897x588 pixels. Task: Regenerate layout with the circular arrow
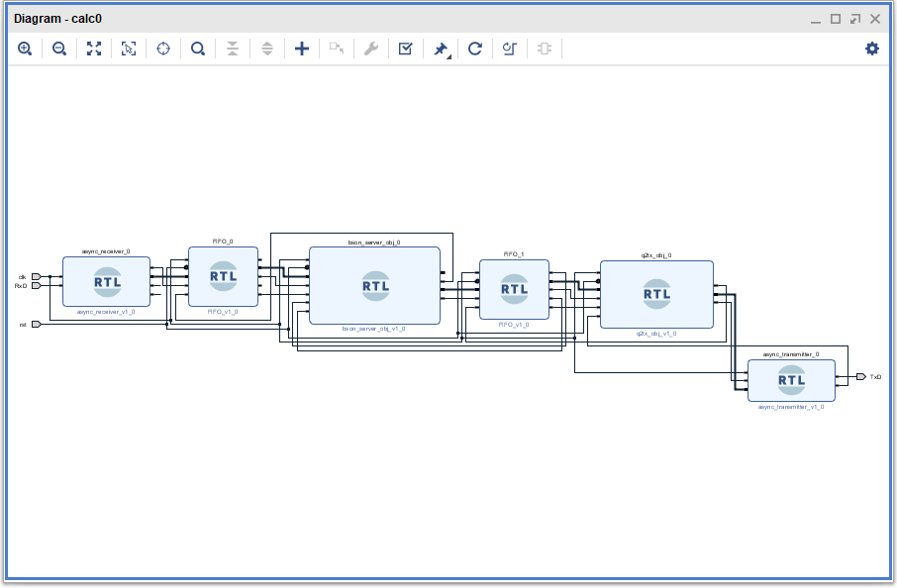coord(475,49)
